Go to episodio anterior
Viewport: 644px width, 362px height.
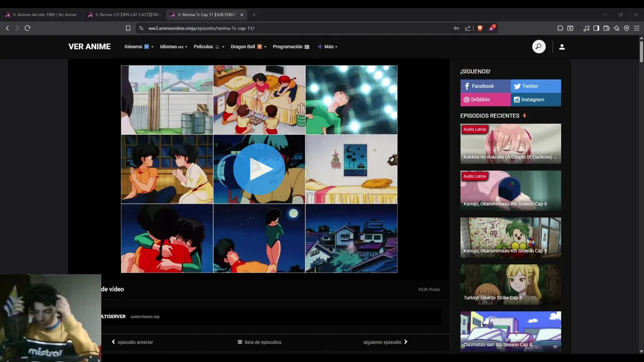point(132,342)
